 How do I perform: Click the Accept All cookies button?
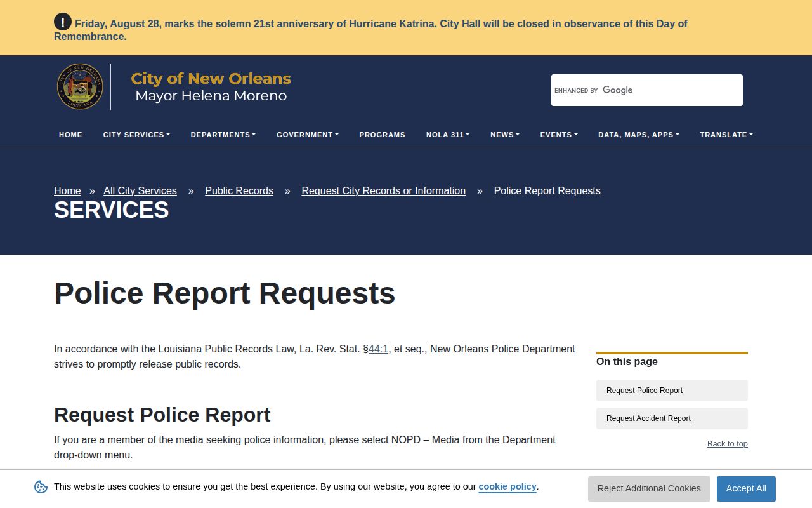coord(746,488)
